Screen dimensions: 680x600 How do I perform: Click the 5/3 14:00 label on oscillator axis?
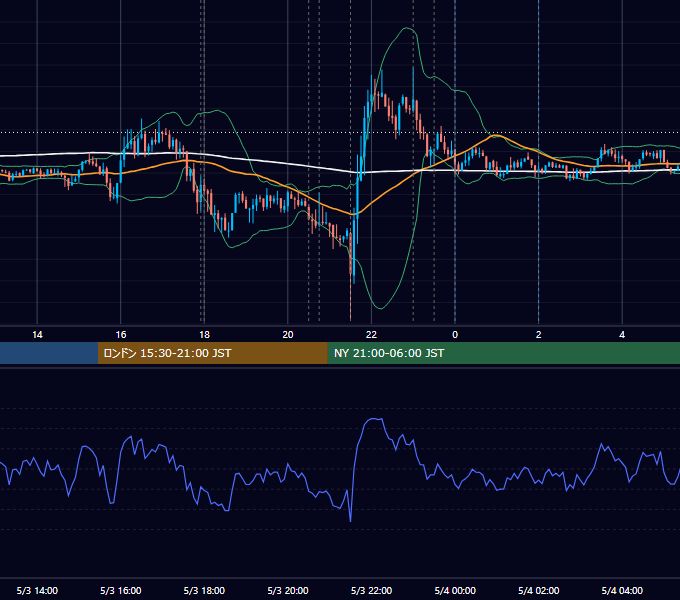pos(37,590)
